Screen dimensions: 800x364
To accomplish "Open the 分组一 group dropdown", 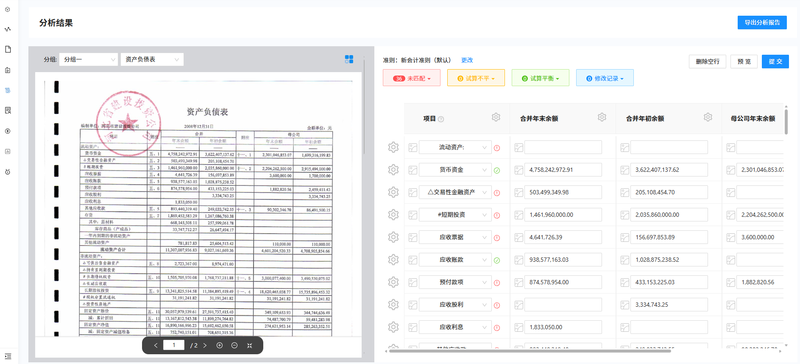I will pos(88,59).
